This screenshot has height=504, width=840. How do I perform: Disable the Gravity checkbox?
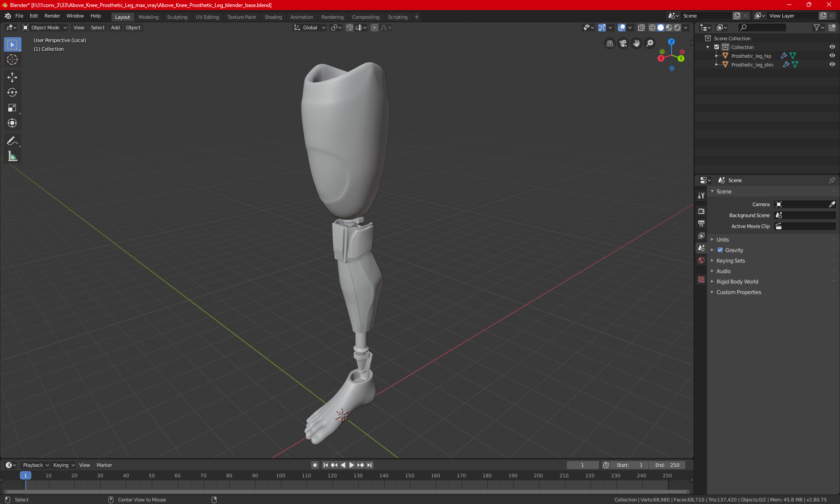point(720,250)
